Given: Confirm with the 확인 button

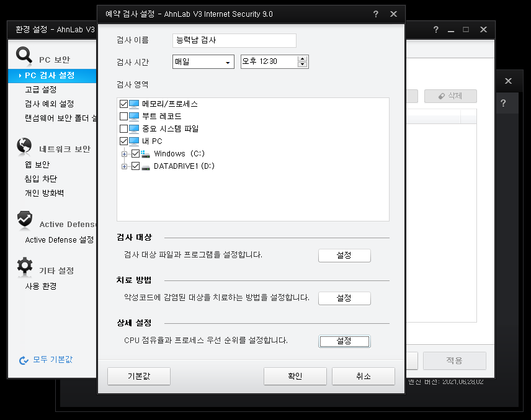Looking at the screenshot, I should pos(295,377).
